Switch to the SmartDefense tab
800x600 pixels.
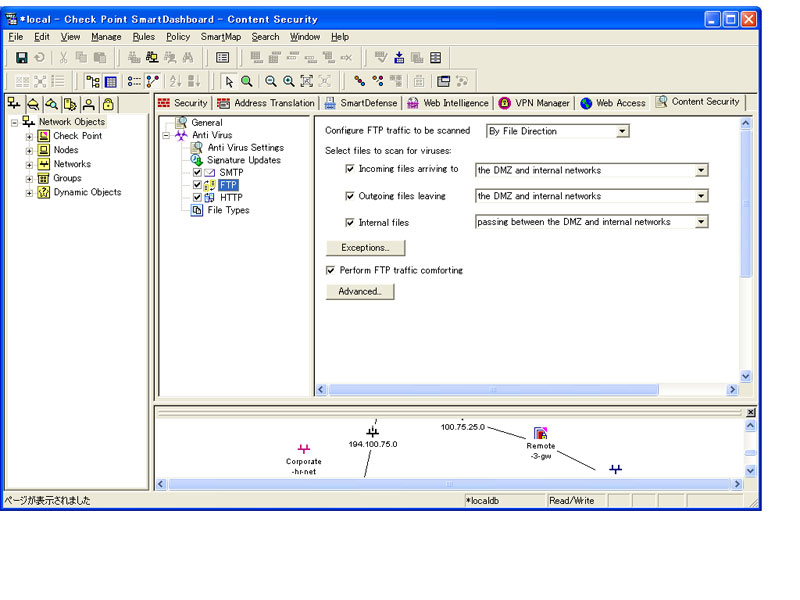[x=361, y=103]
